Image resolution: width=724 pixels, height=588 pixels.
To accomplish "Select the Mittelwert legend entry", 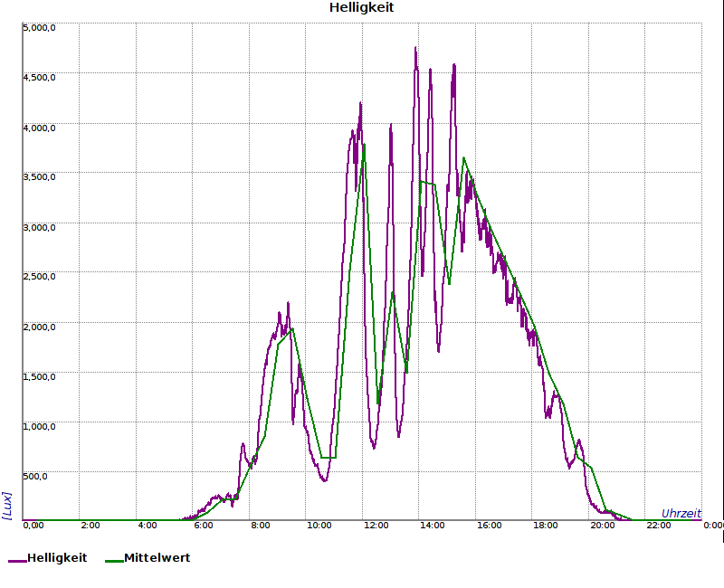I will [148, 557].
